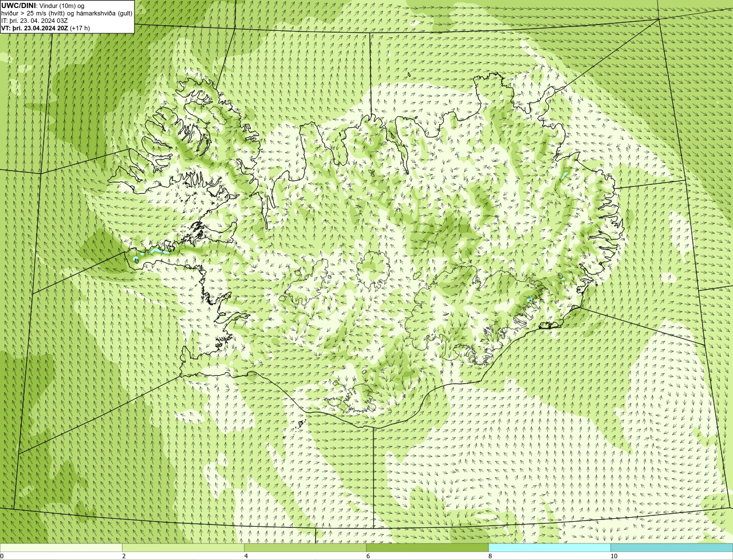Click the "VT: þri. 23.04.2024 20Z (+17 h)" line

pyautogui.click(x=46, y=28)
